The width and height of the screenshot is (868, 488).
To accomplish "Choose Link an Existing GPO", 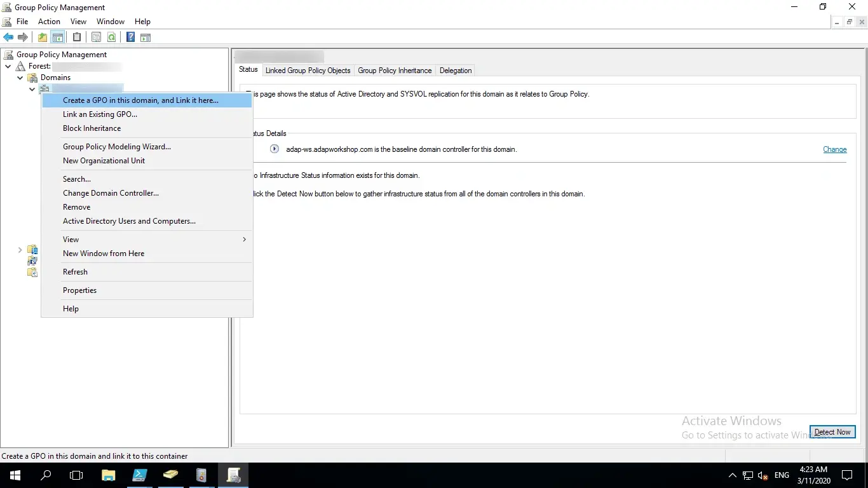I will pos(147,114).
